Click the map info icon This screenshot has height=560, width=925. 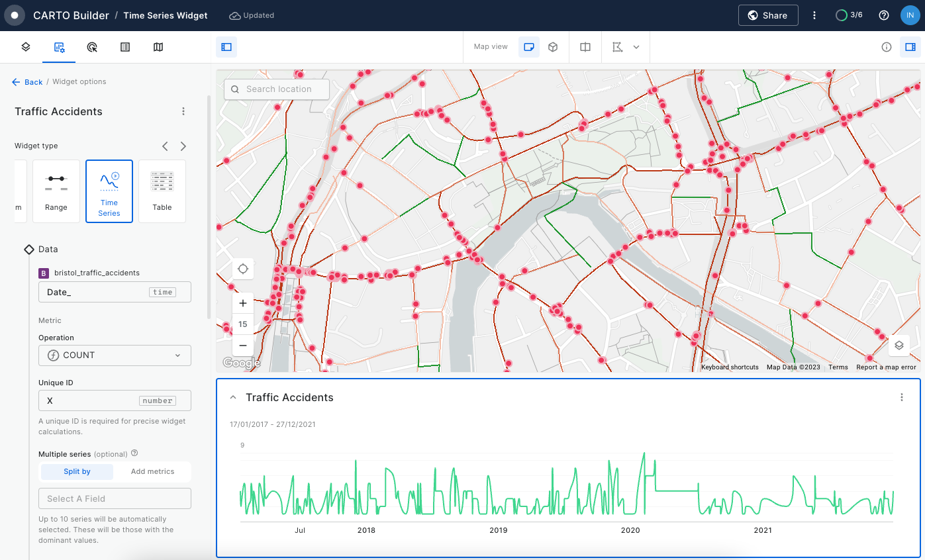[x=887, y=47]
